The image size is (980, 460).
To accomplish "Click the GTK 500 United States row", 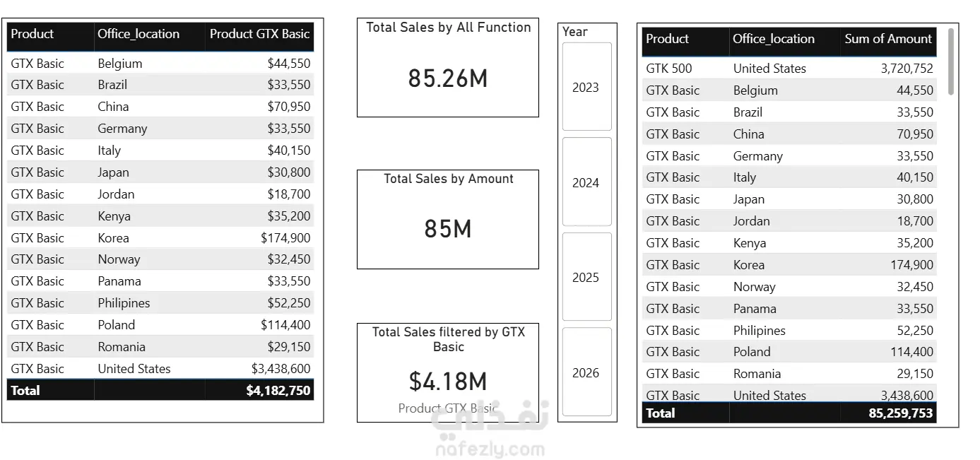I will pyautogui.click(x=789, y=69).
